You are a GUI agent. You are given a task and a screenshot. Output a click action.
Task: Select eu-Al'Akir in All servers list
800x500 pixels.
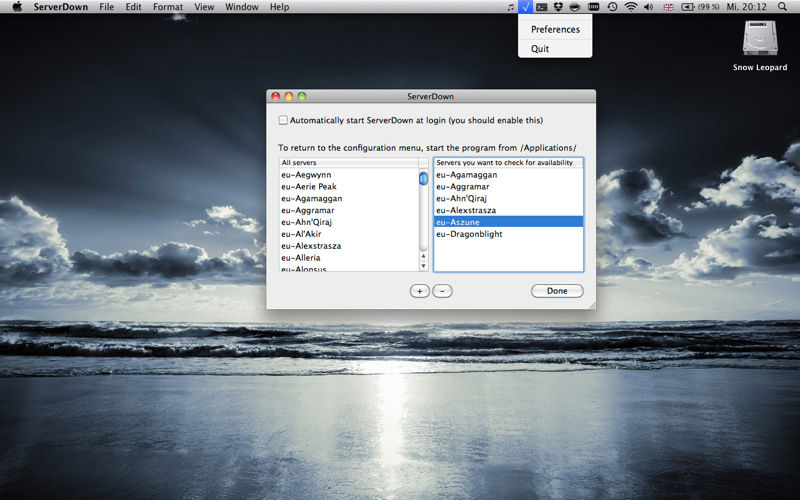click(x=349, y=234)
